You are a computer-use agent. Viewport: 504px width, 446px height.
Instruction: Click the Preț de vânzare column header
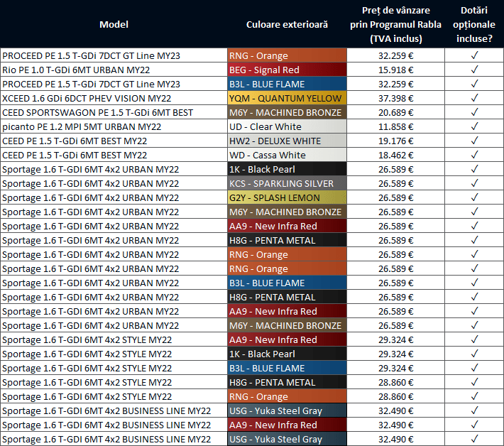(x=395, y=24)
